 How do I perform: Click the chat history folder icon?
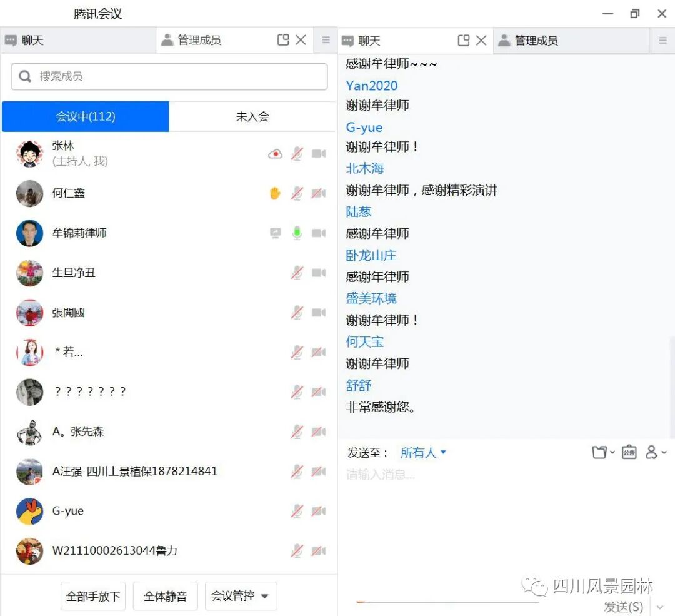599,452
